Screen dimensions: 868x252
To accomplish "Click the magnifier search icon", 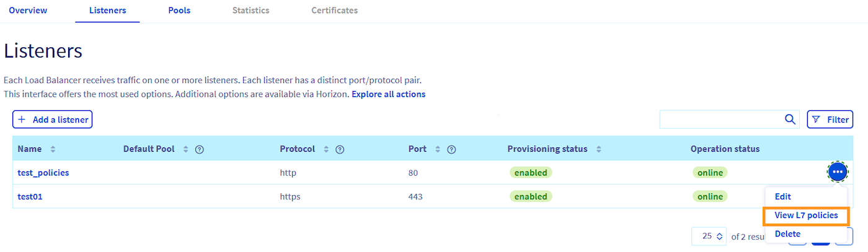I will coord(790,119).
